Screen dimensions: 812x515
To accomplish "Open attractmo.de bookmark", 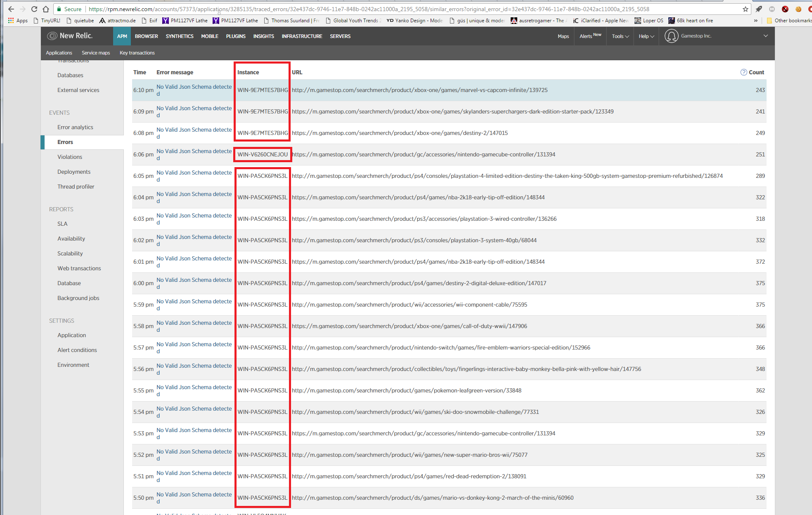I will (x=117, y=21).
